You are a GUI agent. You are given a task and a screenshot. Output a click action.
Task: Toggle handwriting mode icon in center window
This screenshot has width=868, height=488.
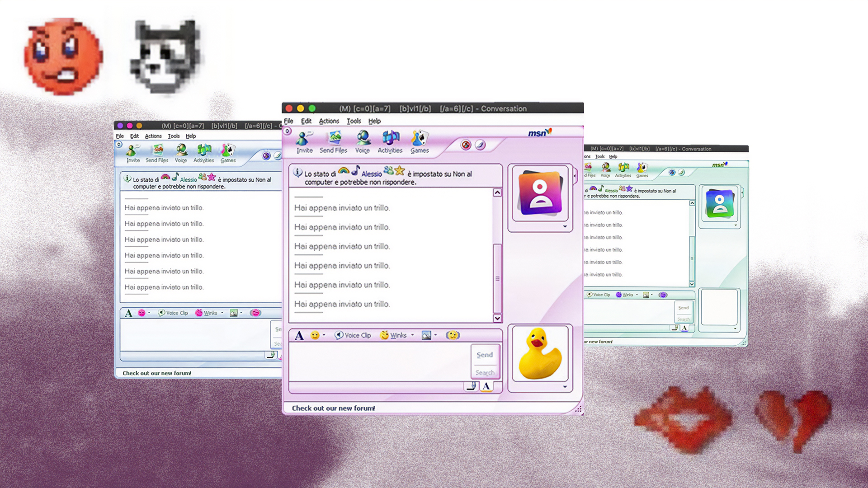pyautogui.click(x=471, y=386)
